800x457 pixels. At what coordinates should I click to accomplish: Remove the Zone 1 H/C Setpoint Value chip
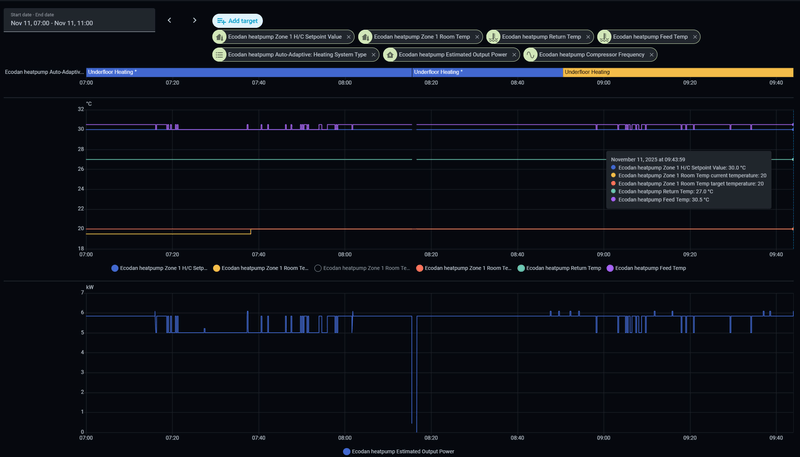(x=348, y=37)
